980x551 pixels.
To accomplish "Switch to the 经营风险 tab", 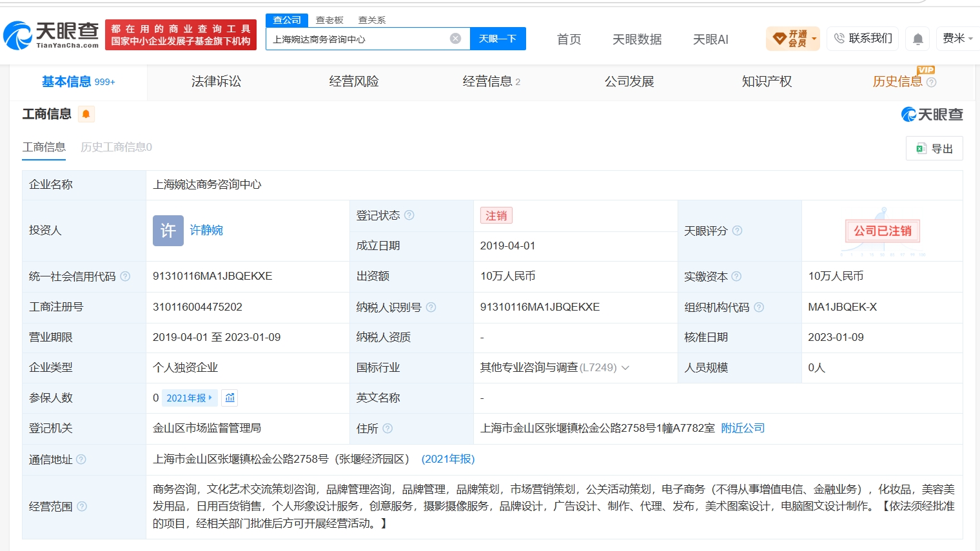I will [x=354, y=82].
